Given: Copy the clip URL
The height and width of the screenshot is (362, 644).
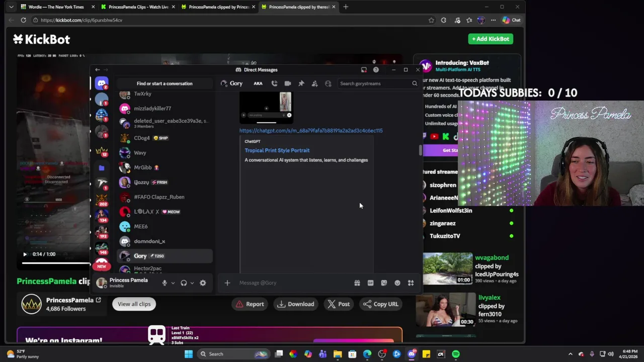Looking at the screenshot, I should (381, 304).
